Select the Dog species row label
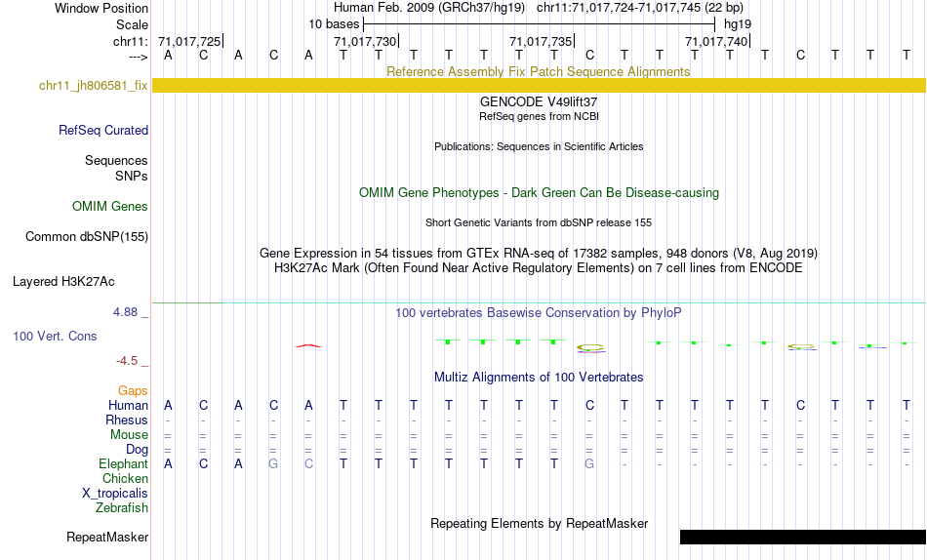The image size is (927, 560). point(137,450)
